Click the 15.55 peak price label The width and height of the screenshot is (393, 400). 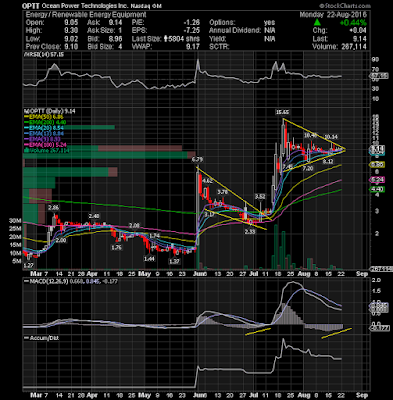[282, 112]
